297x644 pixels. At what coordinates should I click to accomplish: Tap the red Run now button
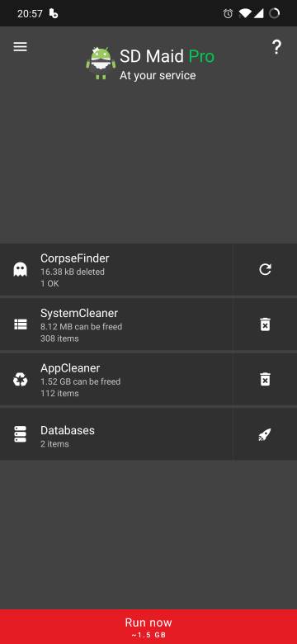(x=148, y=627)
